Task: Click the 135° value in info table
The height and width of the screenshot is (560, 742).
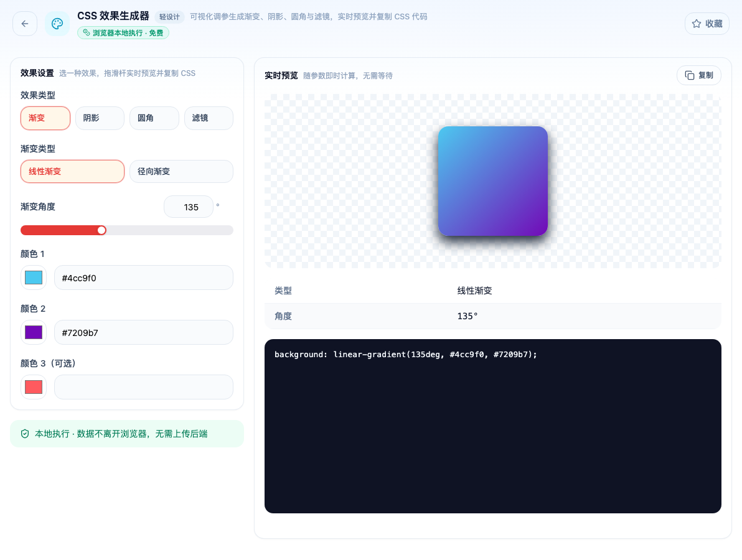Action: pyautogui.click(x=467, y=316)
